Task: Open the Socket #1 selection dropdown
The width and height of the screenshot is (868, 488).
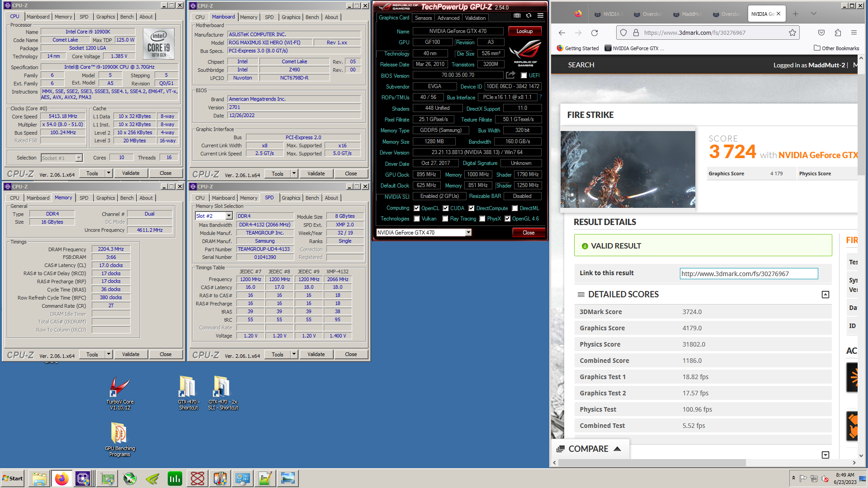Action: (79, 158)
